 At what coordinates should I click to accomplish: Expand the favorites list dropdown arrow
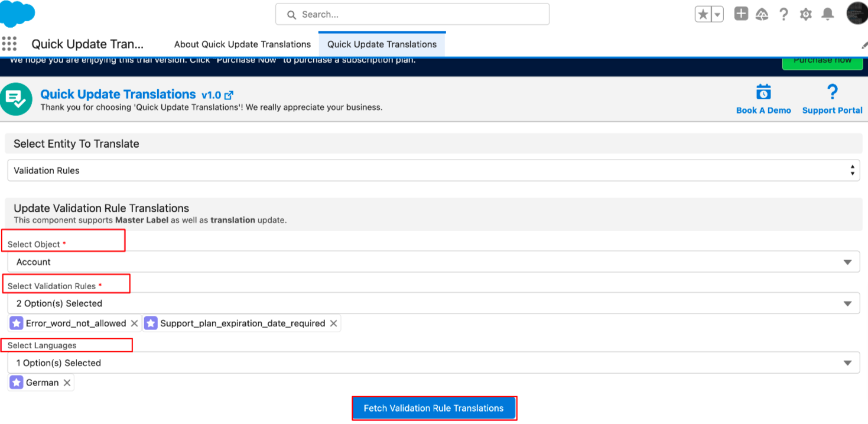(717, 15)
